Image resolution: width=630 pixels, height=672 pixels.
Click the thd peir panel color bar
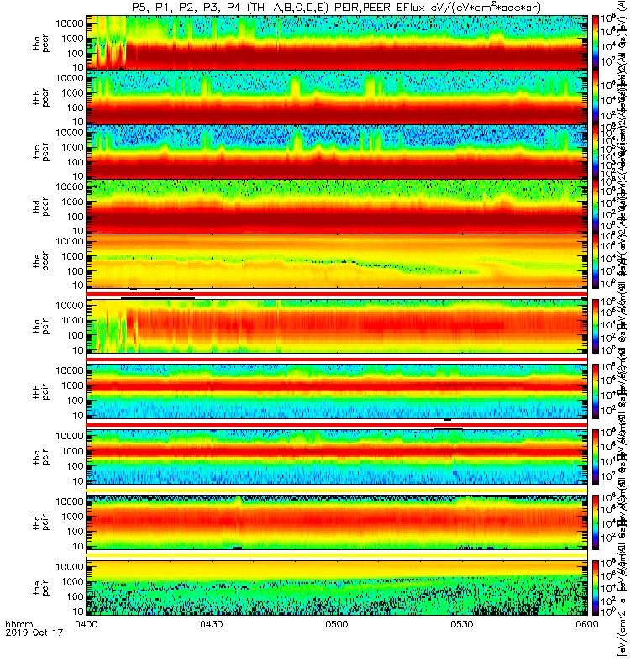(596, 522)
